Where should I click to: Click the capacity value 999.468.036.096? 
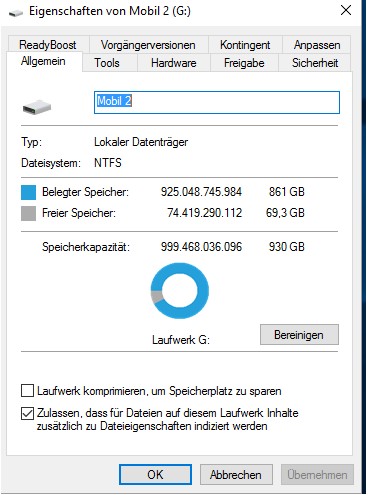coord(201,247)
